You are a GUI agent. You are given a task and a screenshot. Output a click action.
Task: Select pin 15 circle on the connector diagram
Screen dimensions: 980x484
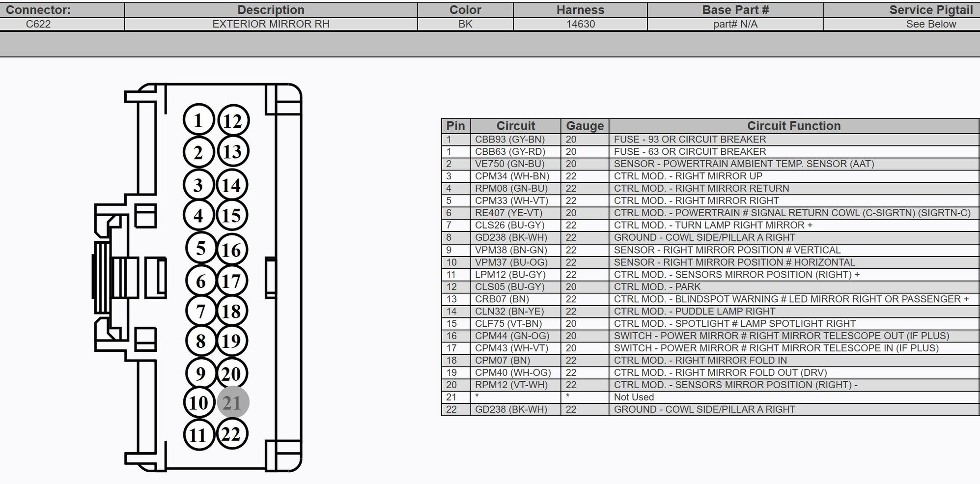[x=232, y=215]
